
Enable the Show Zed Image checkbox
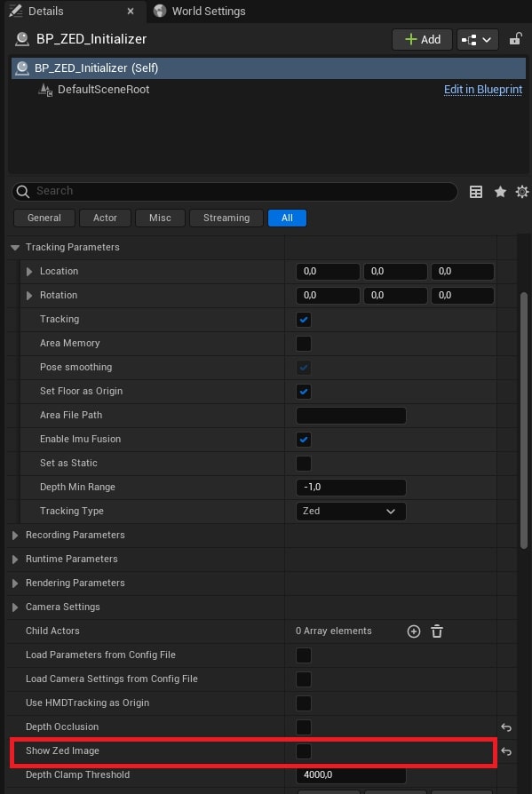click(x=304, y=751)
